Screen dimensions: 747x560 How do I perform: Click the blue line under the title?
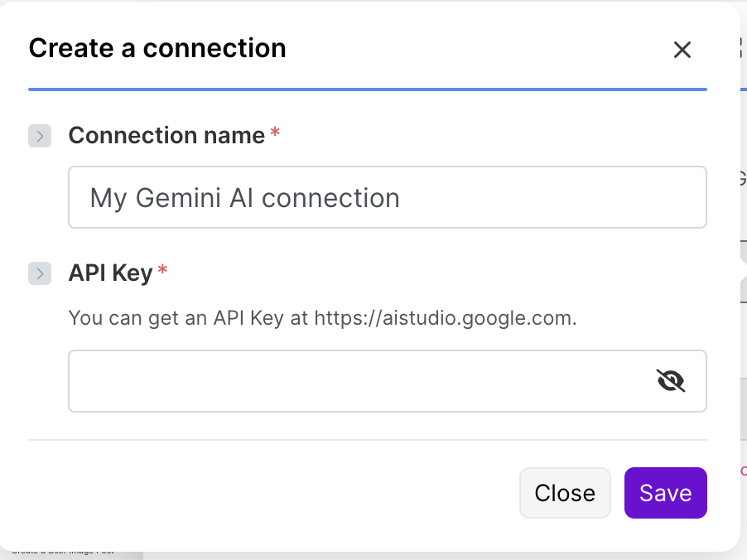(367, 89)
